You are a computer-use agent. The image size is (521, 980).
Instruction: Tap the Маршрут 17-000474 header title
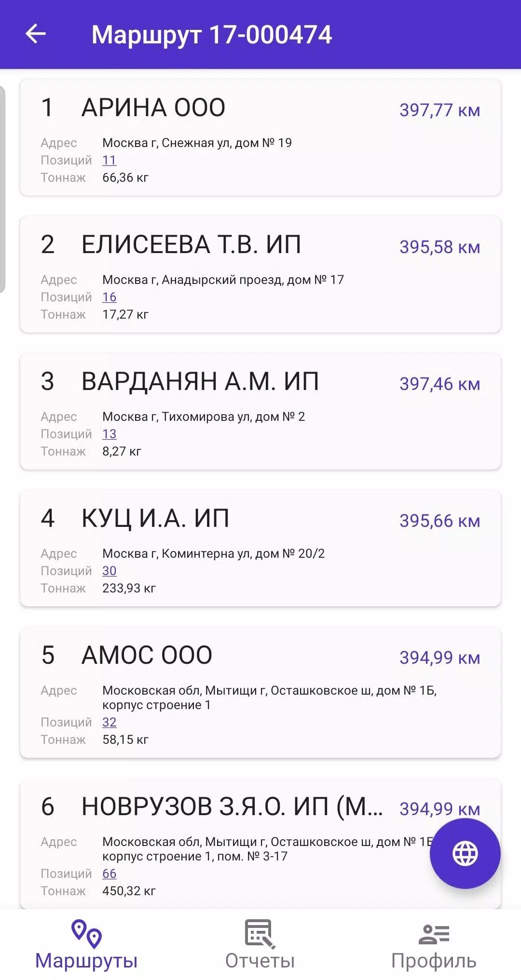pos(212,35)
